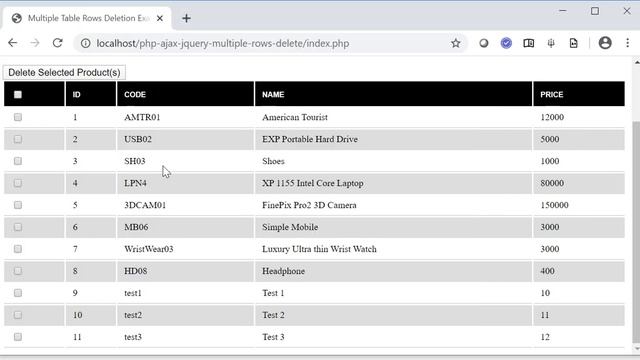Check the box for test1 row

coord(18,293)
